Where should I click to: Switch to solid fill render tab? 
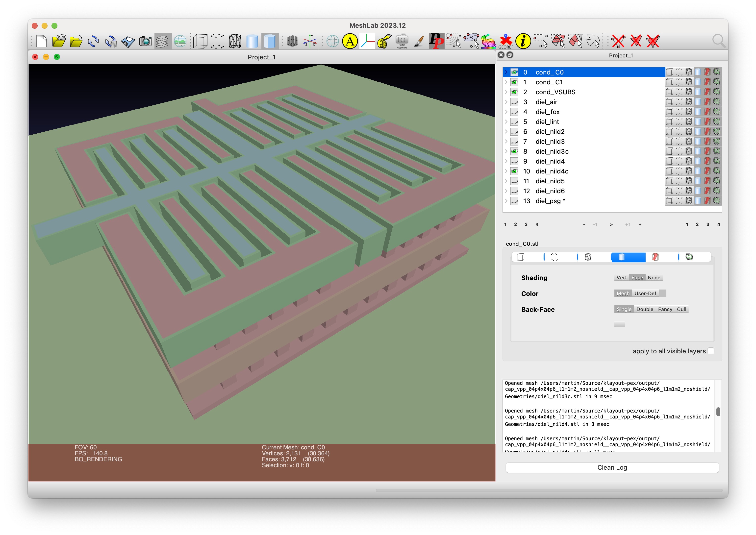(x=628, y=257)
